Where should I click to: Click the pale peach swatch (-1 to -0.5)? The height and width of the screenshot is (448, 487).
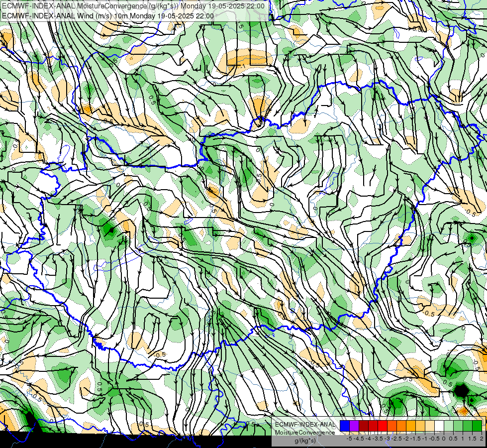coord(430,426)
